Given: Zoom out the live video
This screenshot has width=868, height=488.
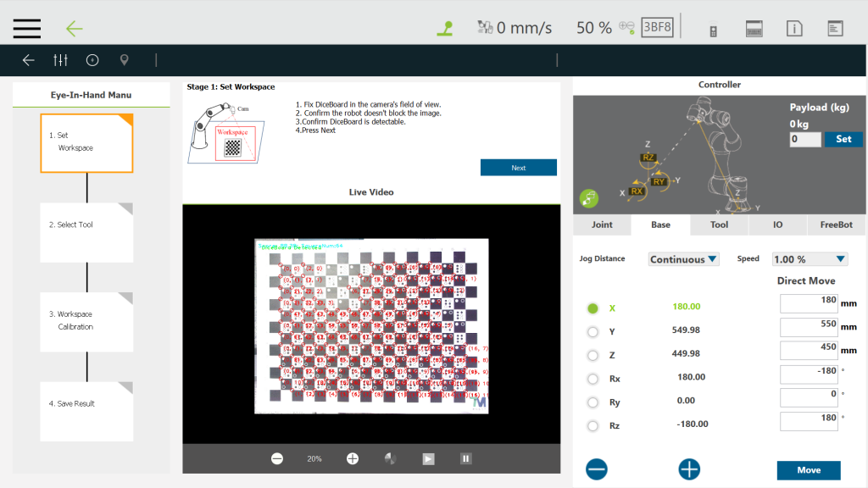Looking at the screenshot, I should pos(277,458).
